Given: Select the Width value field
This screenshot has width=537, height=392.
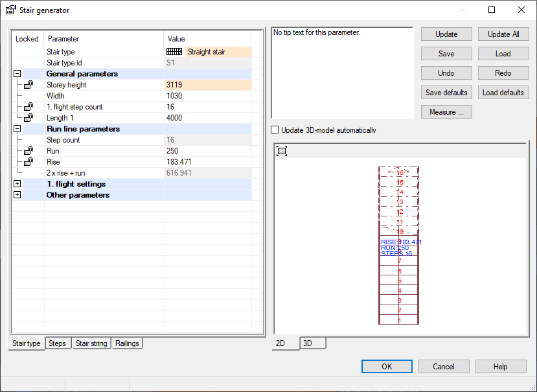Looking at the screenshot, I should coord(207,96).
